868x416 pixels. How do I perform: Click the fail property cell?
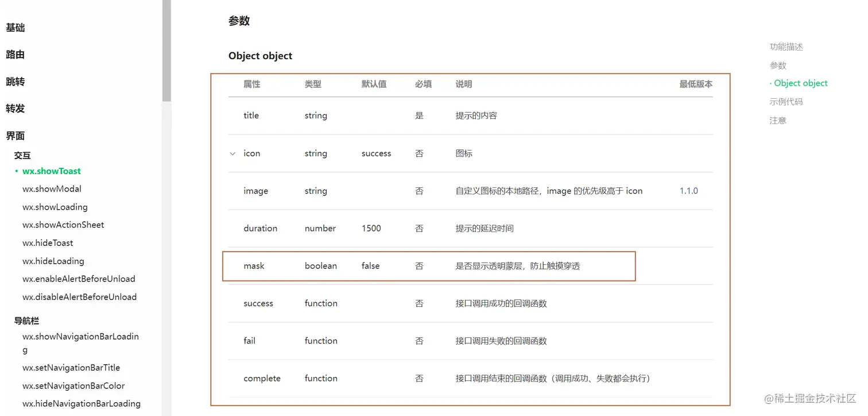249,341
